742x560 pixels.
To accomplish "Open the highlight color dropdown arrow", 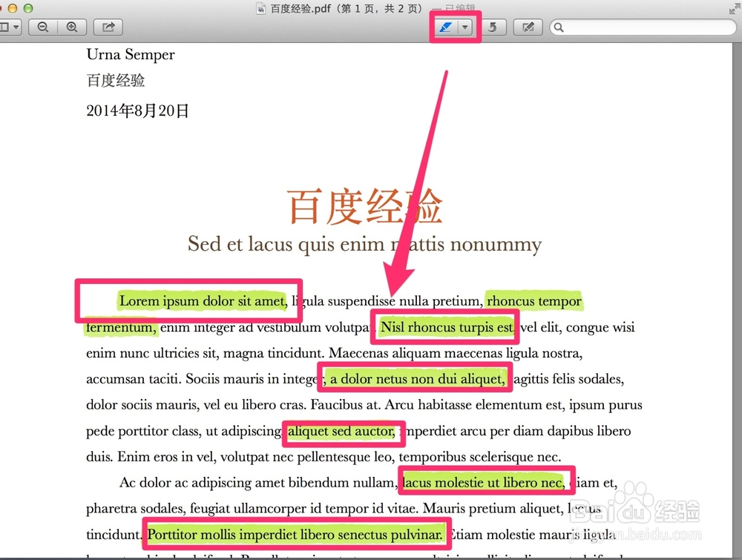I will (x=465, y=27).
